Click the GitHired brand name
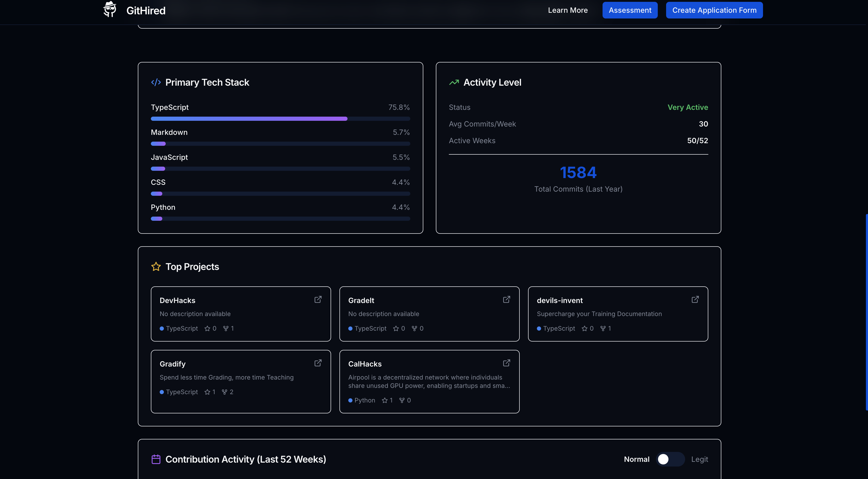 pos(146,11)
